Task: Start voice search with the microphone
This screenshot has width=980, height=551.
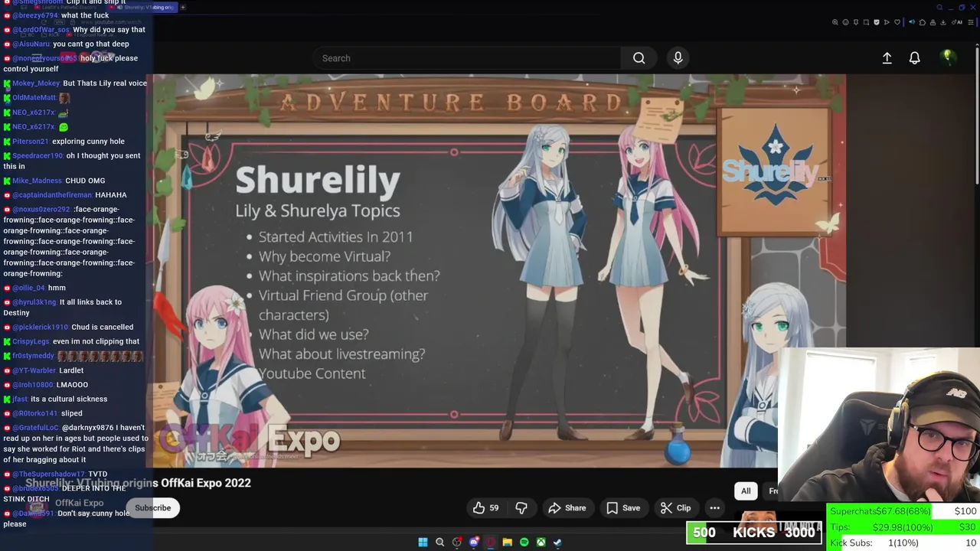Action: (678, 58)
